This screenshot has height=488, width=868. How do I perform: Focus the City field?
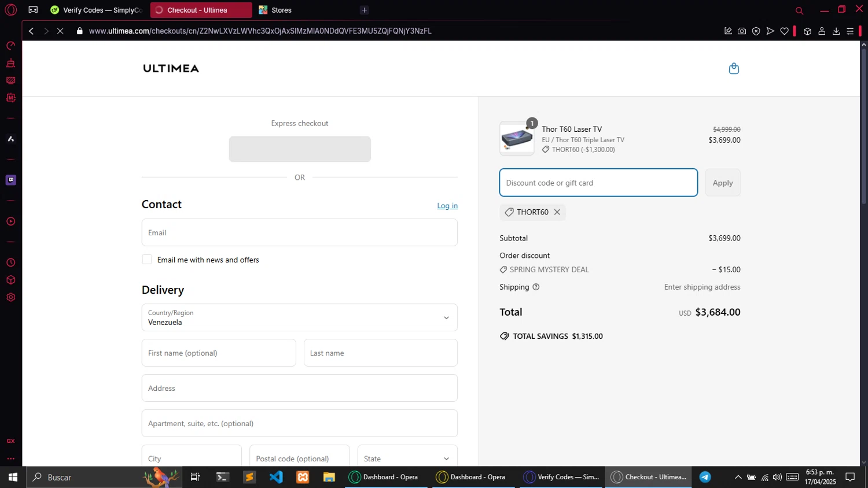point(192,456)
